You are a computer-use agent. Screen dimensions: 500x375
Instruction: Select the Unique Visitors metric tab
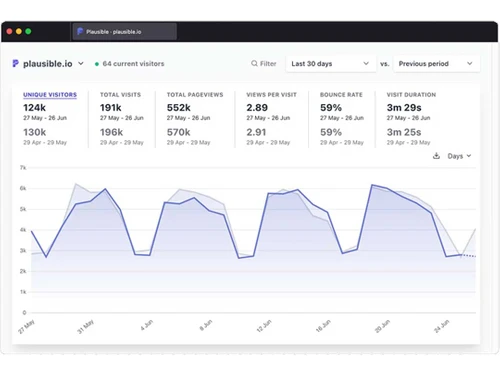point(50,95)
